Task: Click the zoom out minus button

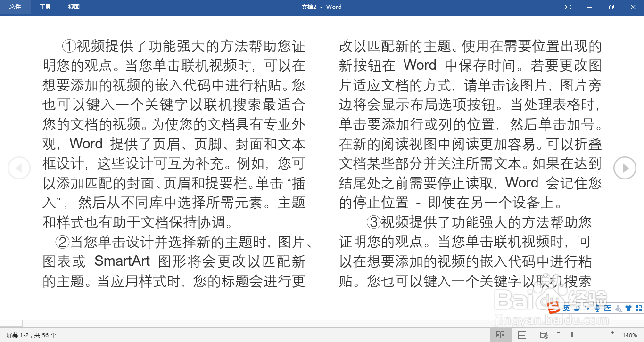Action: point(558,334)
